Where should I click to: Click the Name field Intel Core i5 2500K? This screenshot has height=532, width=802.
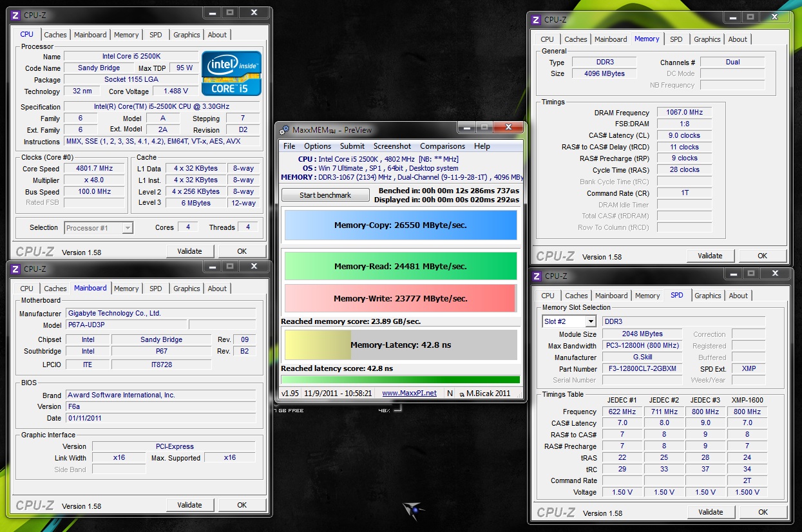(131, 57)
